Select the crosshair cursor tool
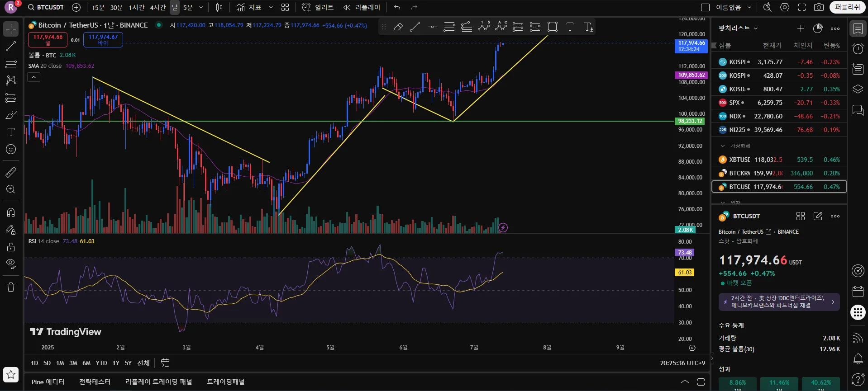The height and width of the screenshot is (391, 868). point(11,29)
